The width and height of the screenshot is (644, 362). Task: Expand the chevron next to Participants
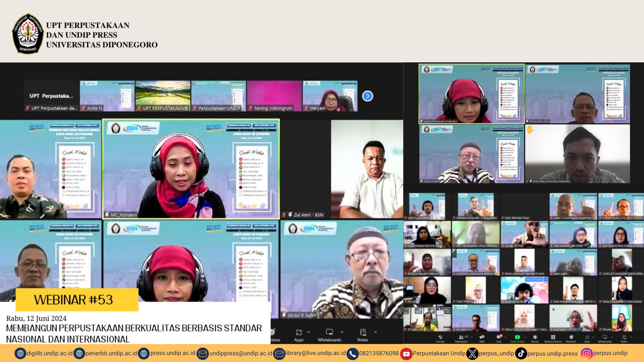(472, 337)
